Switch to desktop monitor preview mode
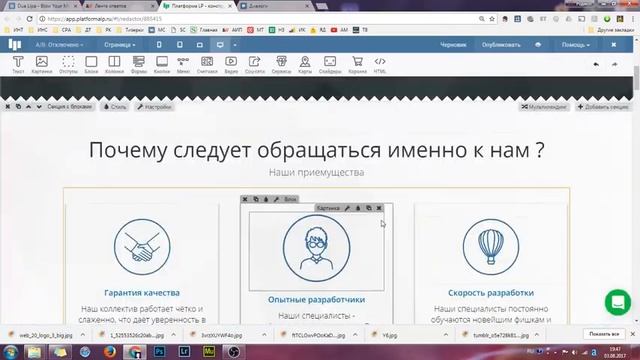 click(x=220, y=45)
